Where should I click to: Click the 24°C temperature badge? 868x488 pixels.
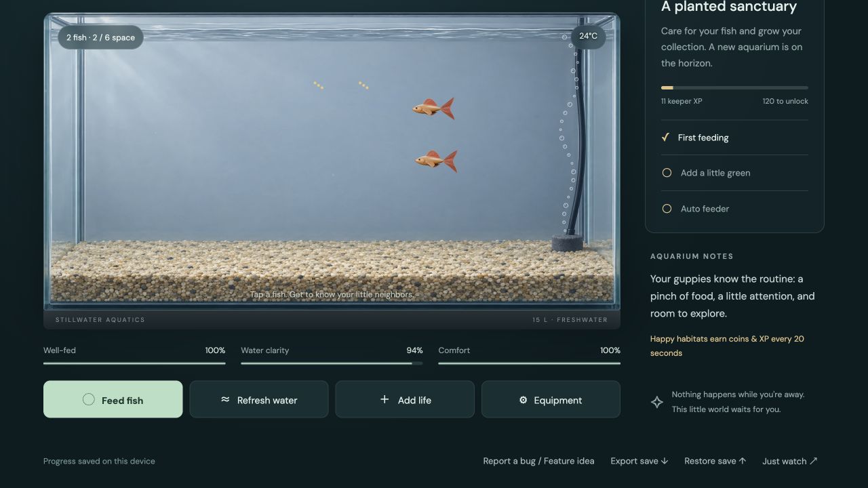tap(589, 37)
